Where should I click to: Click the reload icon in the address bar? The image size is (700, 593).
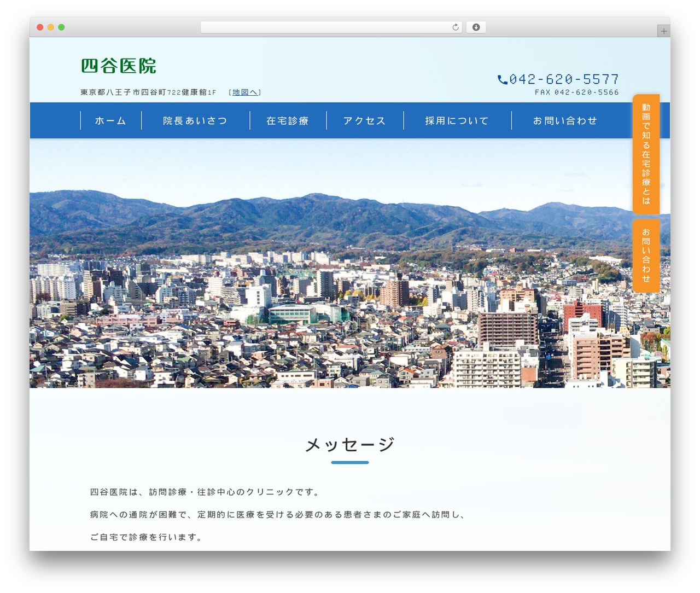(x=455, y=27)
